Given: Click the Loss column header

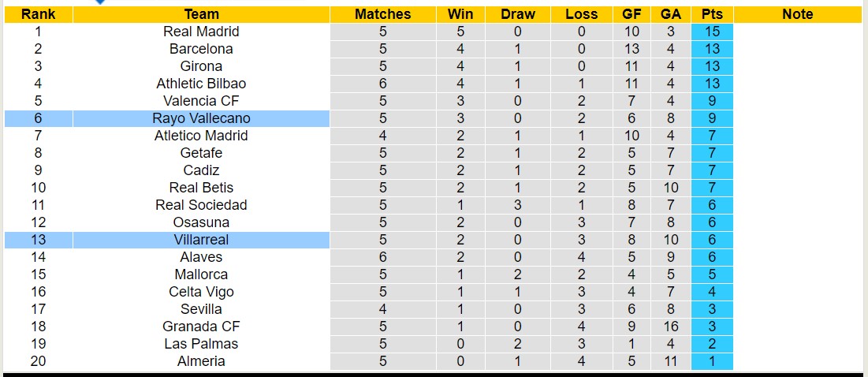Looking at the screenshot, I should point(582,14).
